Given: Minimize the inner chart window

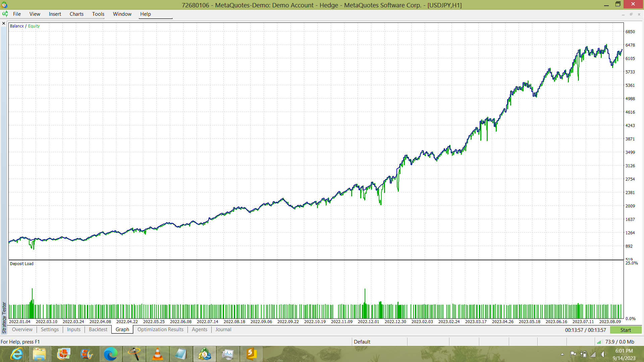Looking at the screenshot, I should click(623, 14).
